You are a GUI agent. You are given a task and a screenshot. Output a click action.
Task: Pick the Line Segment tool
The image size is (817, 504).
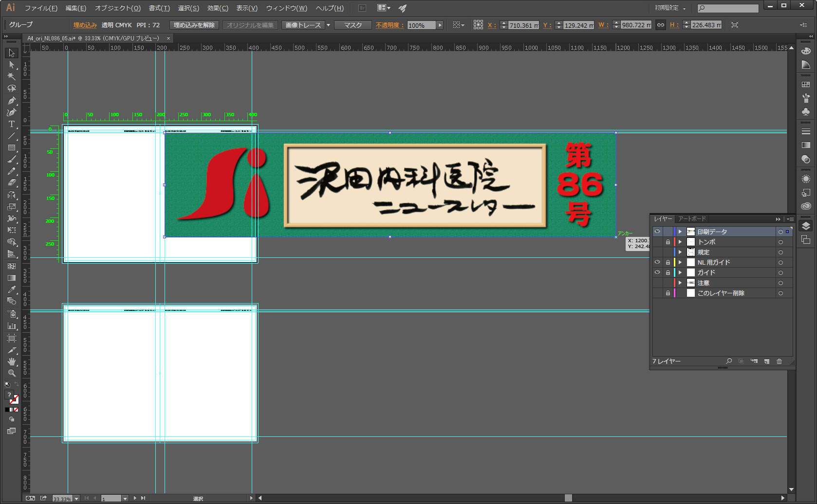12,136
